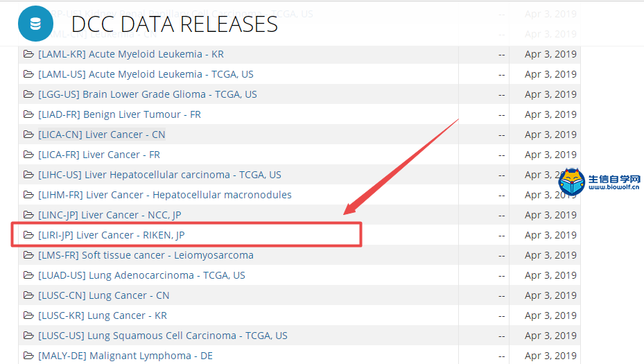This screenshot has width=644, height=364.
Task: Click folder icon beside LGG-US Brain Glioma
Action: click(28, 94)
